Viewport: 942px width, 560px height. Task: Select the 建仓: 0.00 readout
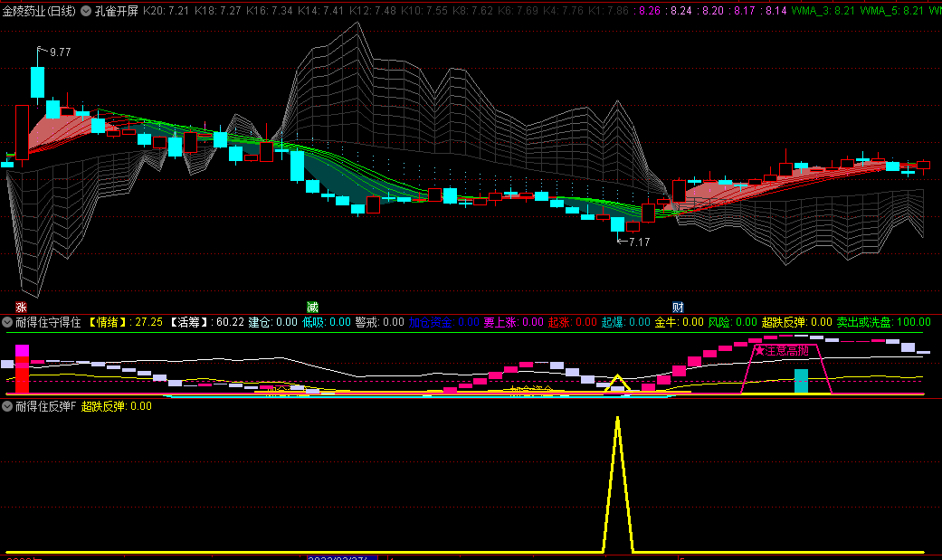(x=272, y=322)
